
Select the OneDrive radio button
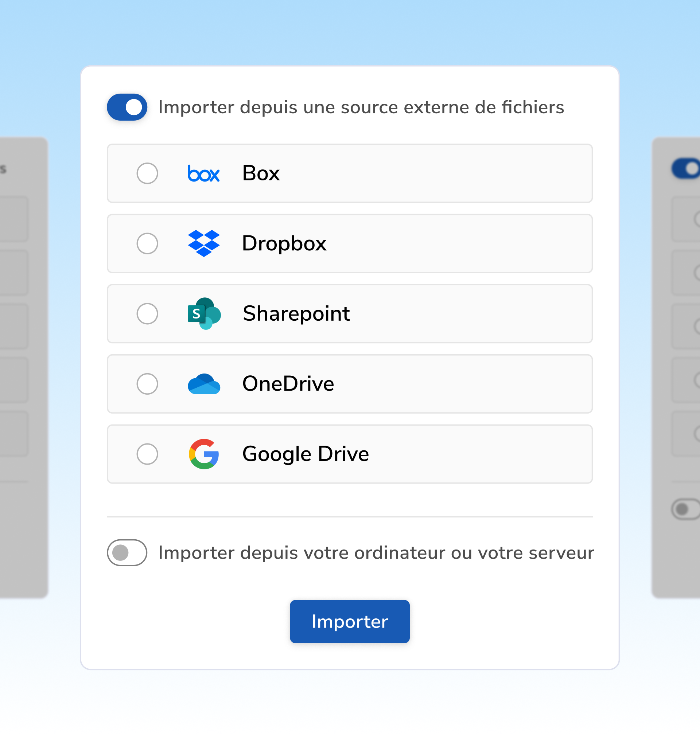pyautogui.click(x=147, y=384)
